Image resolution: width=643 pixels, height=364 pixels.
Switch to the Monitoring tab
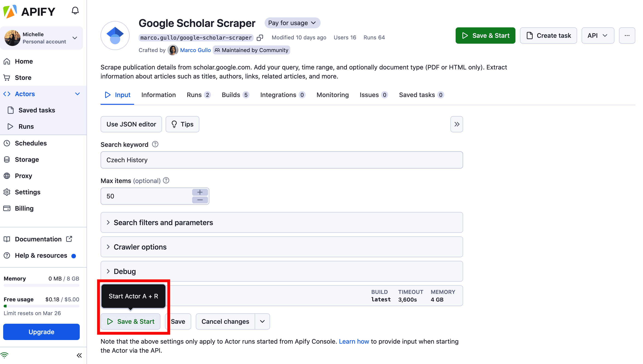click(x=332, y=95)
